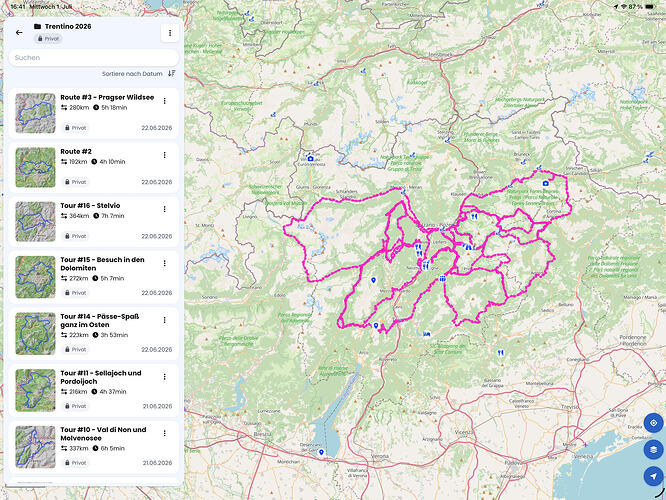The height and width of the screenshot is (500, 666).
Task: Select the Tour #10 Val di Non thumbnail
Action: coord(35,447)
